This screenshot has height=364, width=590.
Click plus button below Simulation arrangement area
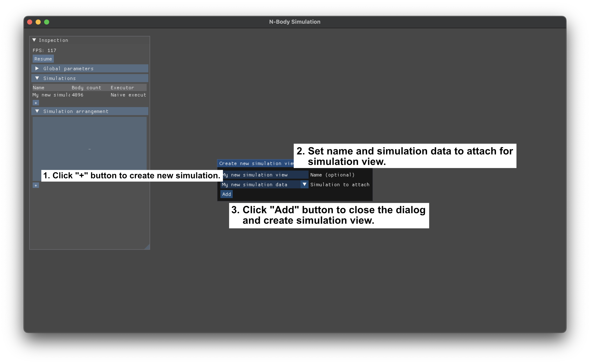[x=36, y=185]
